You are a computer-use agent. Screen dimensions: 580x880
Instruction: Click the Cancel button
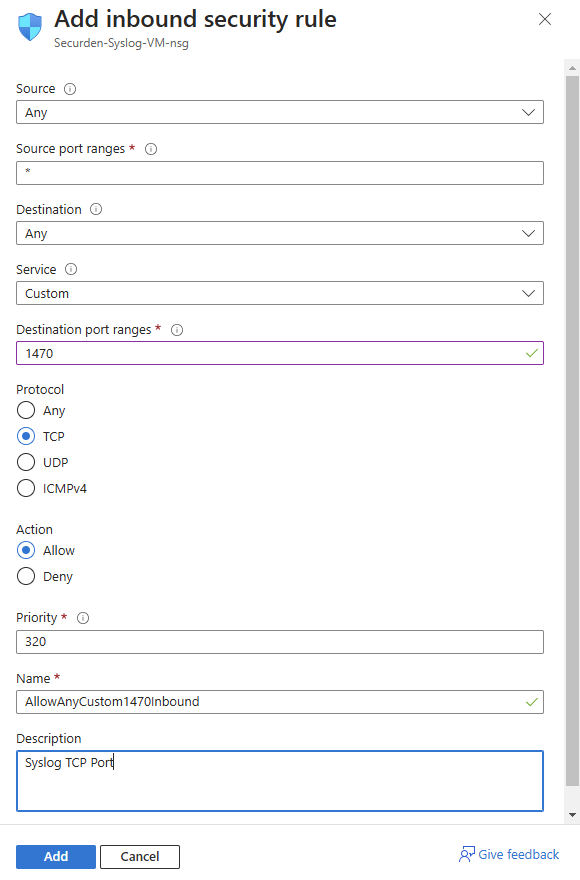140,856
